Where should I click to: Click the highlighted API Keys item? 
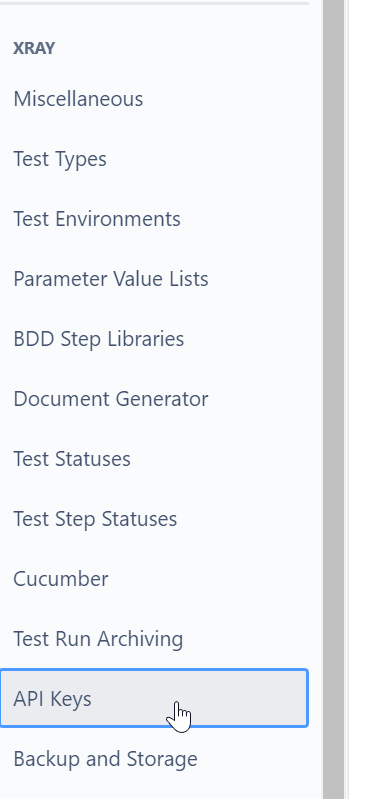(x=154, y=698)
